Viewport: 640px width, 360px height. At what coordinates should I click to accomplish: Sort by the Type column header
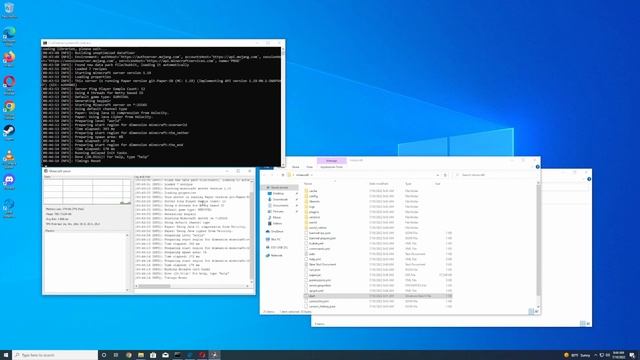click(408, 184)
